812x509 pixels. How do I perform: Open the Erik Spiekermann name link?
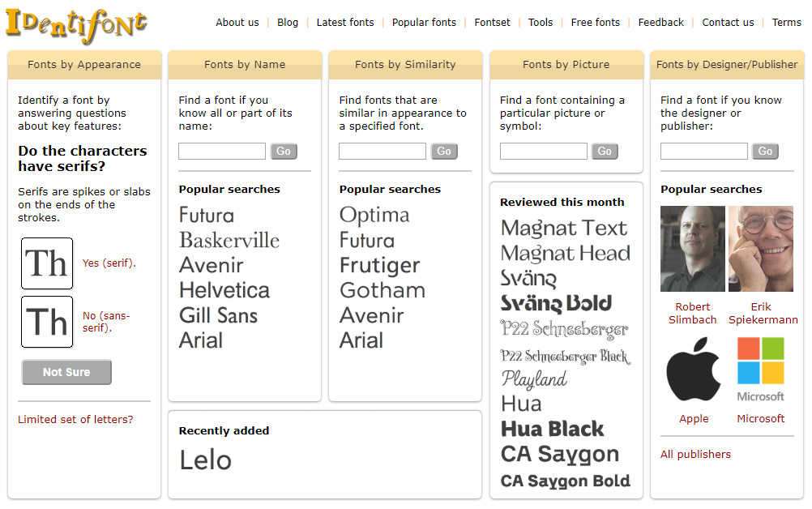click(x=763, y=314)
